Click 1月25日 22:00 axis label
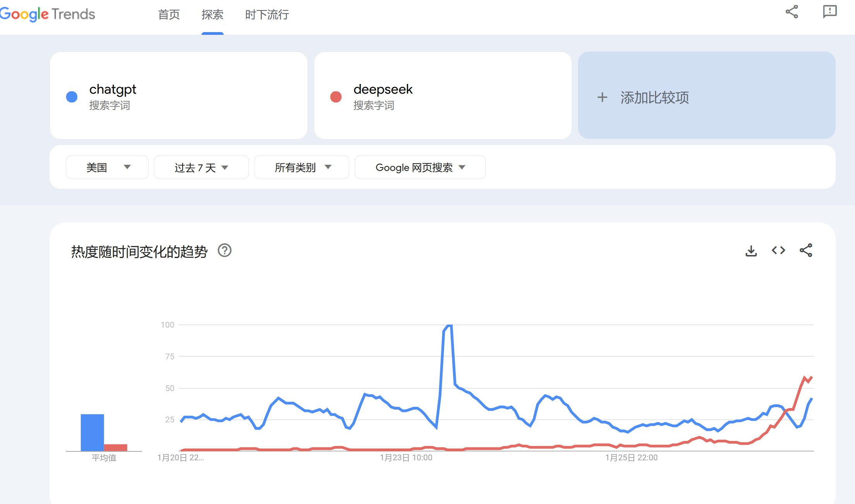This screenshot has height=504, width=855. coord(631,458)
